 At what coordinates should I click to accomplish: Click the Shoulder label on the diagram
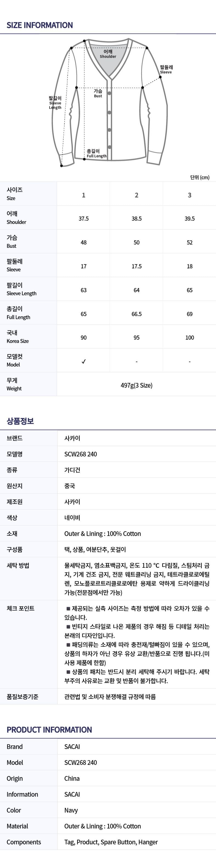[108, 54]
